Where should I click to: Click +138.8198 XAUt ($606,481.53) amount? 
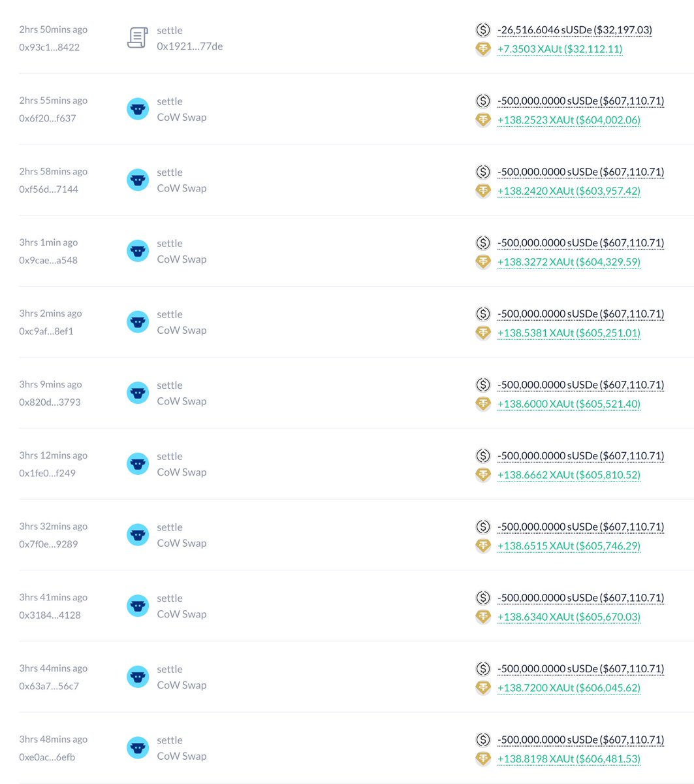tap(569, 759)
